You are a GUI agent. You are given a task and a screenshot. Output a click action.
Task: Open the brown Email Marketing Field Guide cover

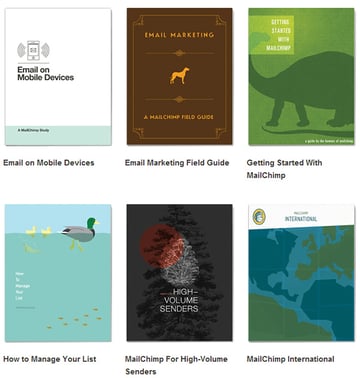(x=180, y=76)
